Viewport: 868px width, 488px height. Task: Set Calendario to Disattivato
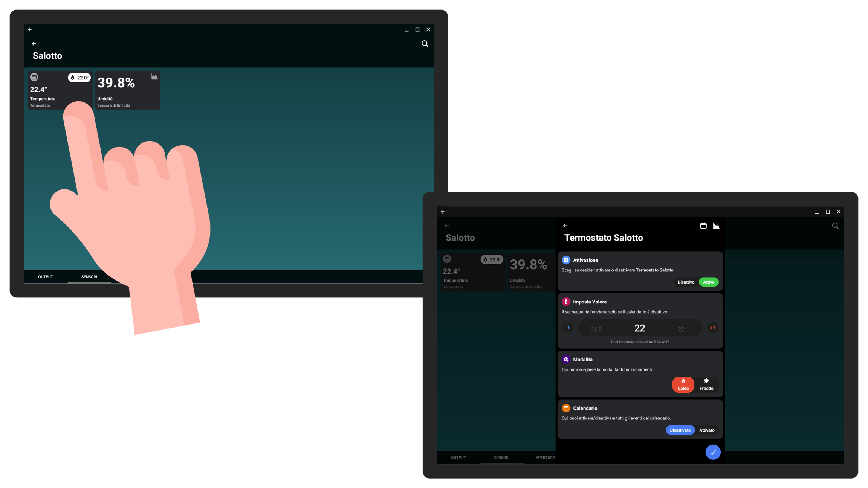point(680,430)
